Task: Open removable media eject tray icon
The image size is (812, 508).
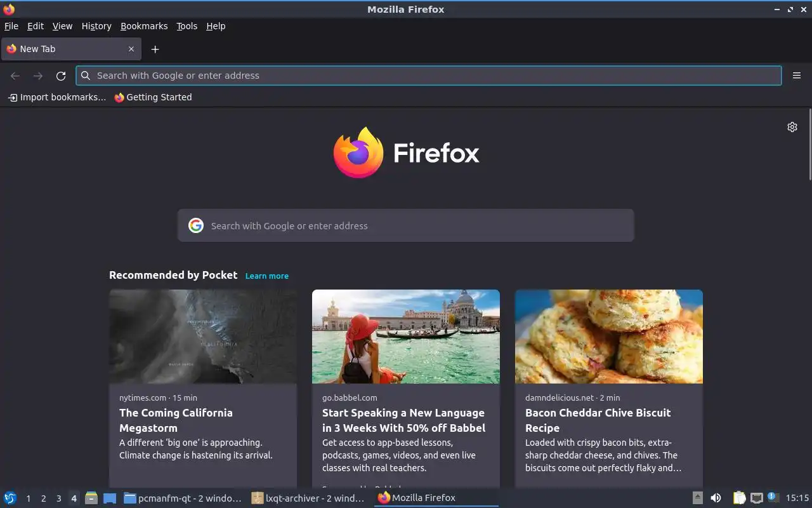Action: point(697,498)
